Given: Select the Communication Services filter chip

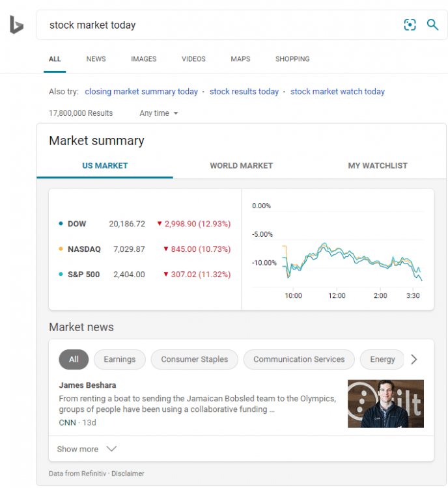Looking at the screenshot, I should (299, 359).
